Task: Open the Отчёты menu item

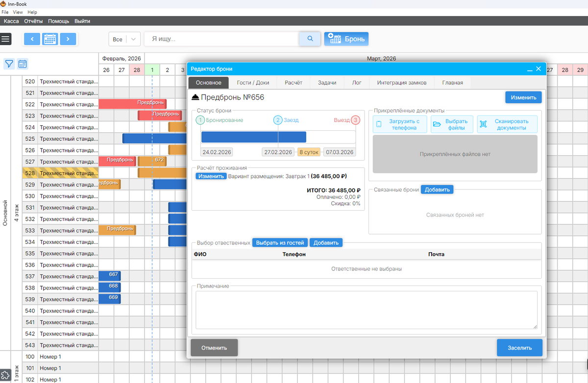Action: point(33,21)
